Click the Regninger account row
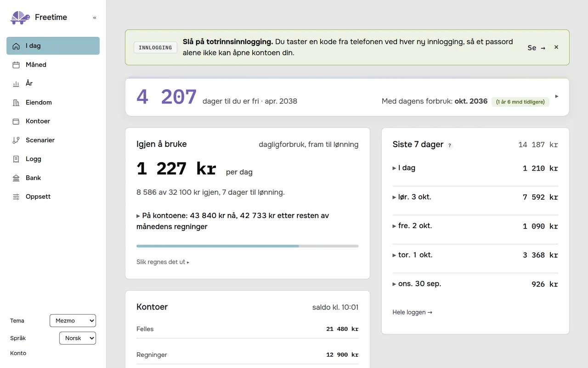This screenshot has width=588, height=368. (248, 355)
